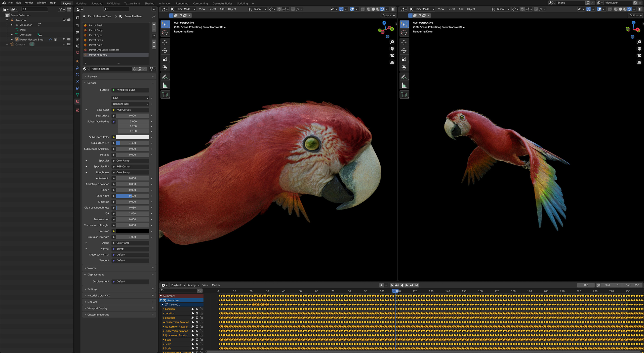Click the Subsurface Color white swatch
The width and height of the screenshot is (644, 353).
(132, 137)
